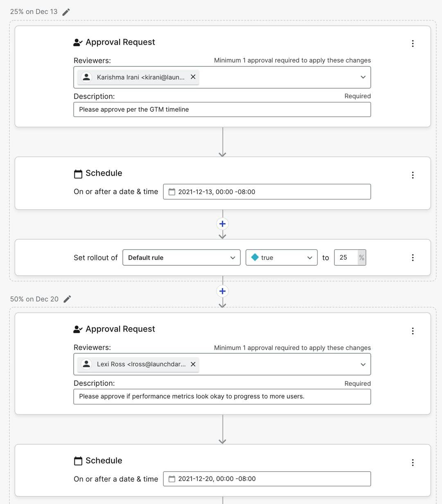Open the 2021-12-13 date picker field

(x=267, y=192)
